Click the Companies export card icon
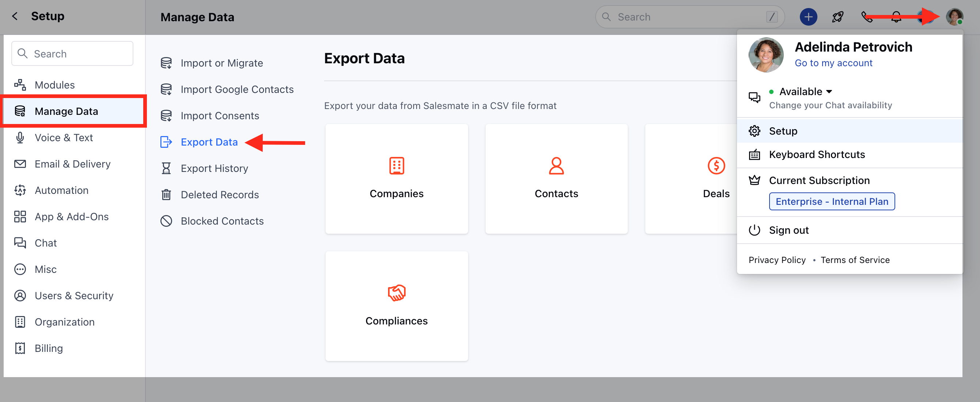 [396, 166]
